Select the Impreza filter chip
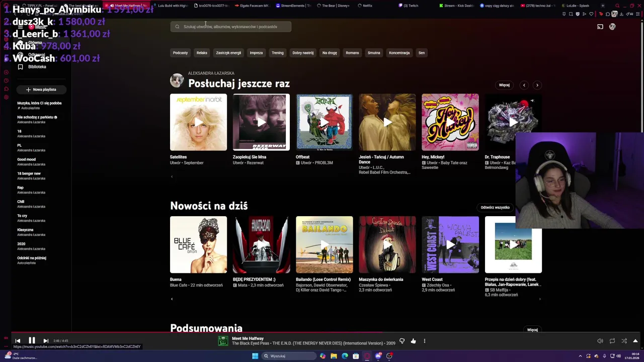This screenshot has width=644, height=362. click(x=256, y=53)
